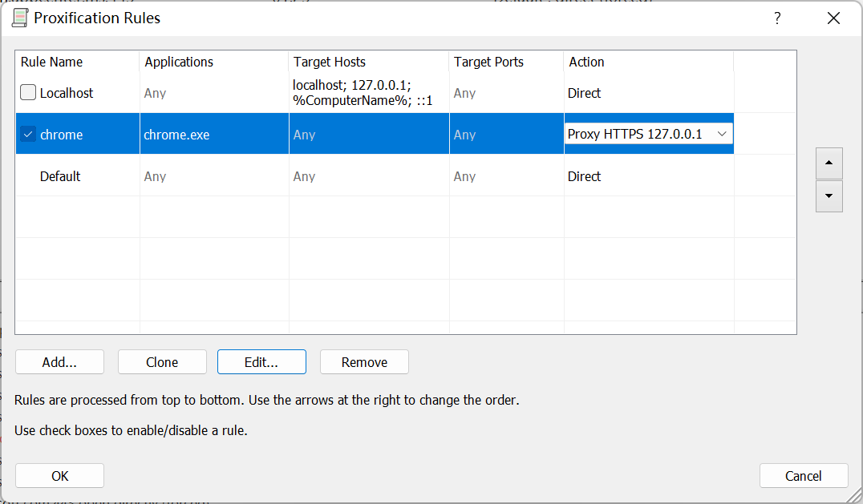The width and height of the screenshot is (863, 504).
Task: Disable the chrome rule checkbox
Action: 28,134
